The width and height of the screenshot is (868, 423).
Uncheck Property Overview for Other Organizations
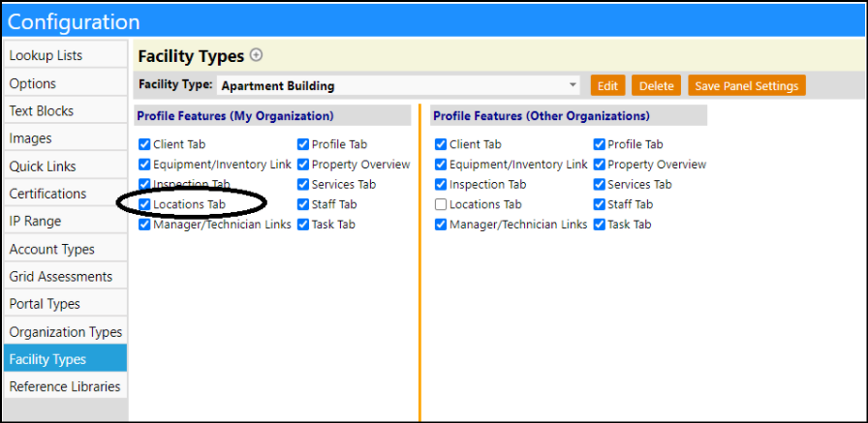point(599,165)
